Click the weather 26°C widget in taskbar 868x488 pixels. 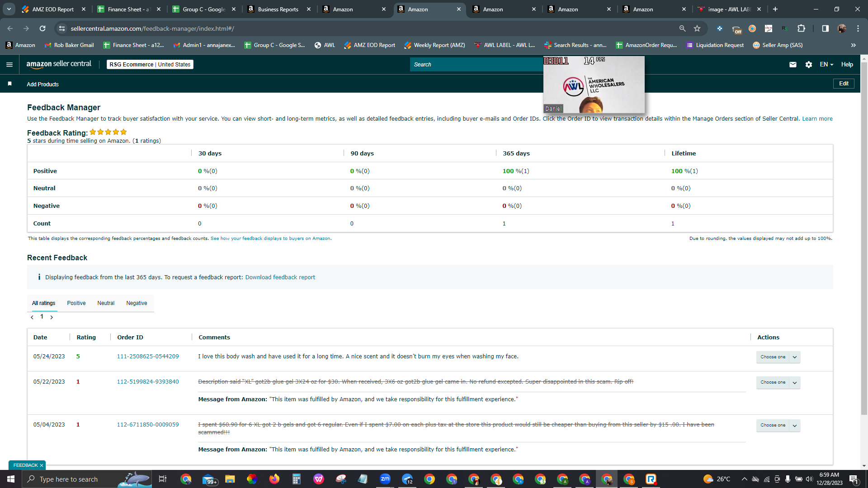click(717, 479)
